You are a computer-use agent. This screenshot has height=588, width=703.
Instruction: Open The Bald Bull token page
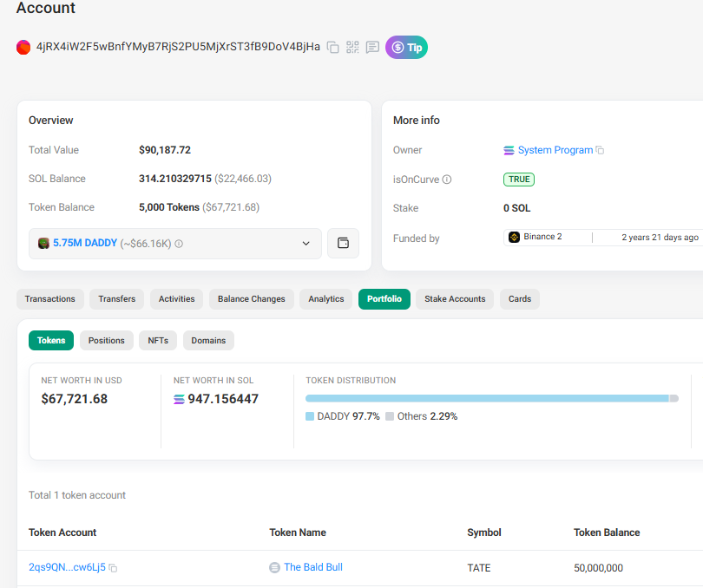coord(313,567)
